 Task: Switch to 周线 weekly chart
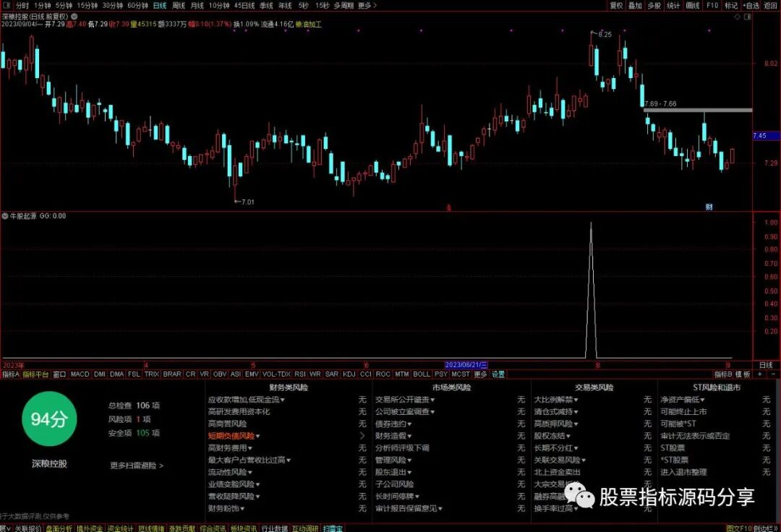(x=179, y=6)
